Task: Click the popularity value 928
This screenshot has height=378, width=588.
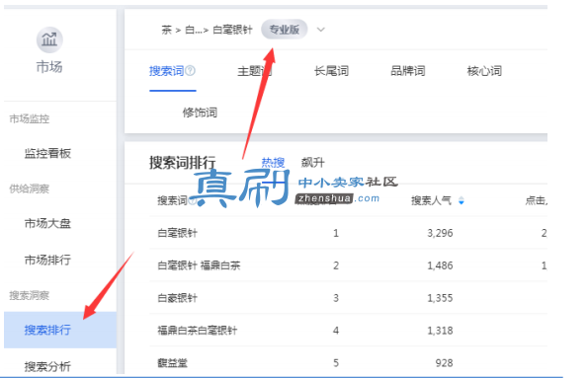Action: click(445, 363)
